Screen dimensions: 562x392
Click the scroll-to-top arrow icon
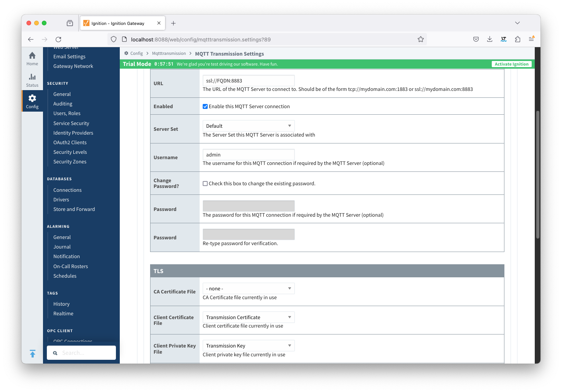coord(33,354)
